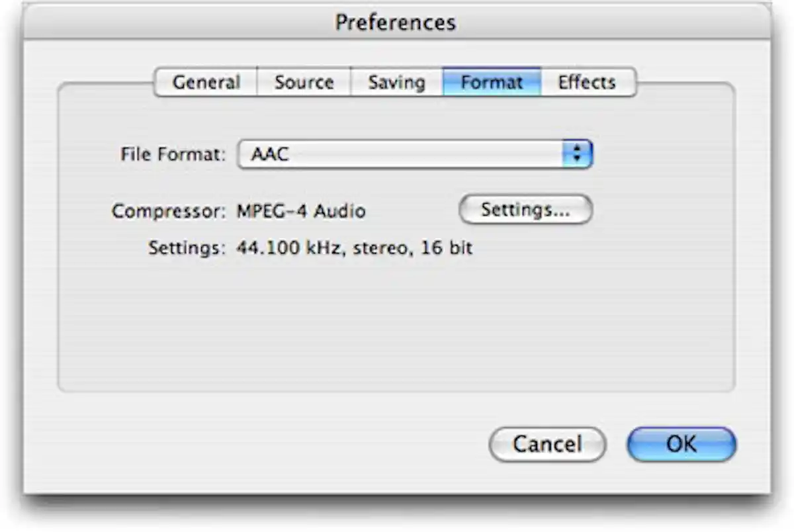Click the Preferences title bar

[396, 22]
